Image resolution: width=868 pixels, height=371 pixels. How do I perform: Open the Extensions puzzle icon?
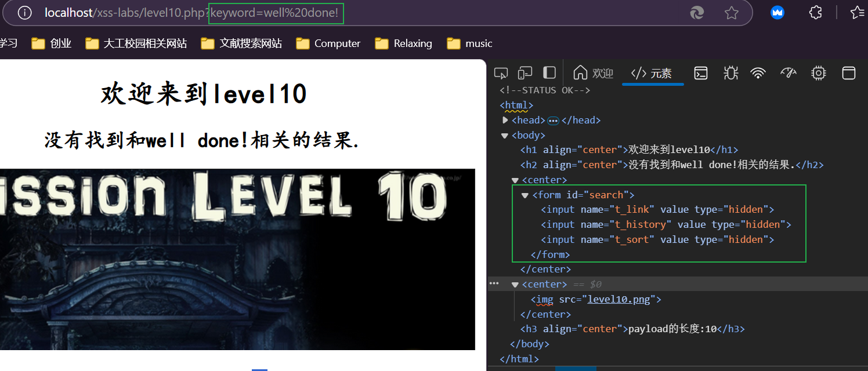pyautogui.click(x=815, y=12)
